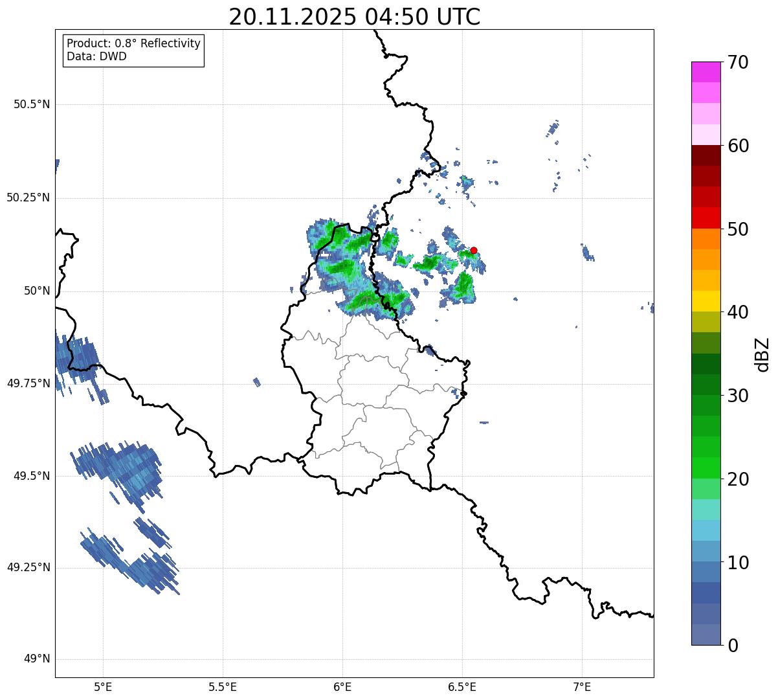Screen dimensions: 778x700
Task: Click the title '20.11.2025 04:50 UTC'
Action: (355, 16)
